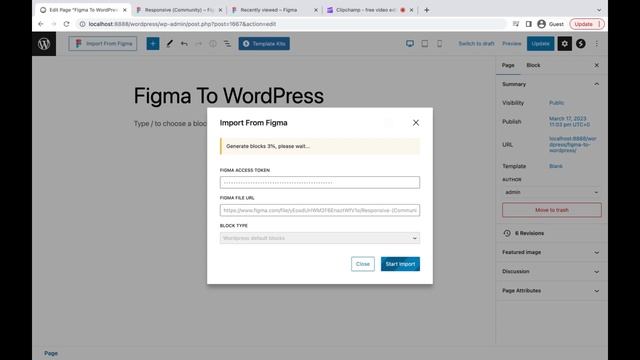The image size is (640, 360).
Task: Click the redo arrow icon
Action: point(198,44)
